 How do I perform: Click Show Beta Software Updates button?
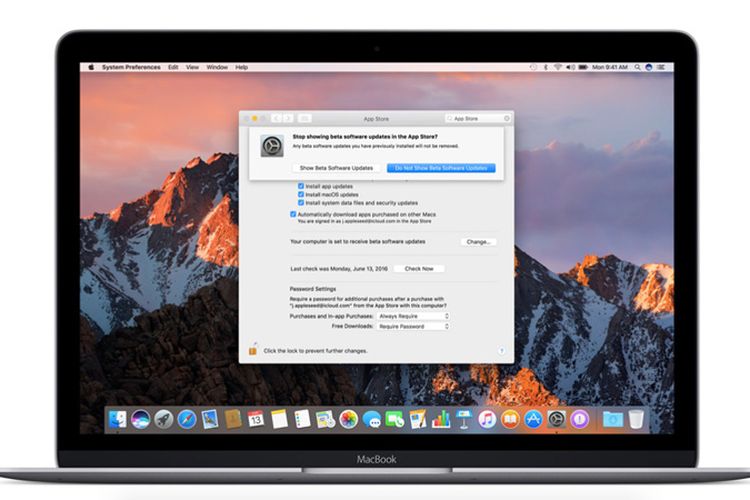336,168
